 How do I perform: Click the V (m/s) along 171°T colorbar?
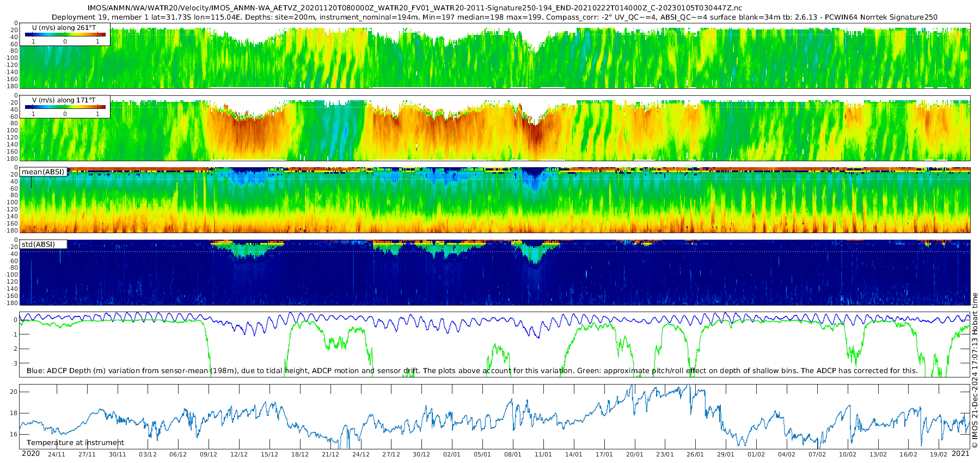pos(65,107)
